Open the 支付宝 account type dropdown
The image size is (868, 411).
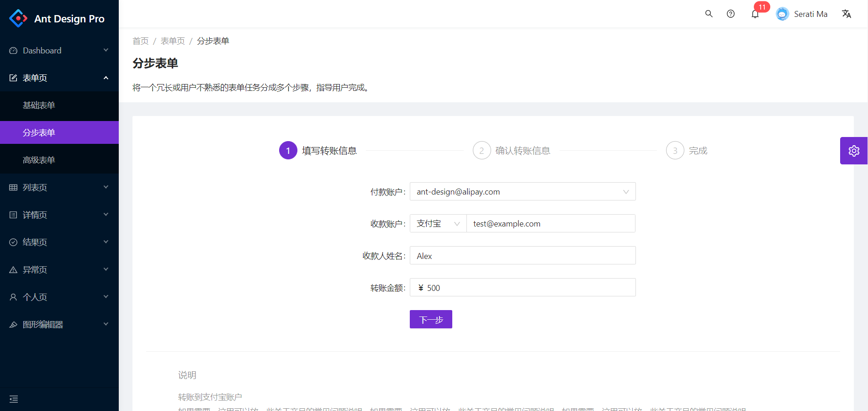(438, 223)
